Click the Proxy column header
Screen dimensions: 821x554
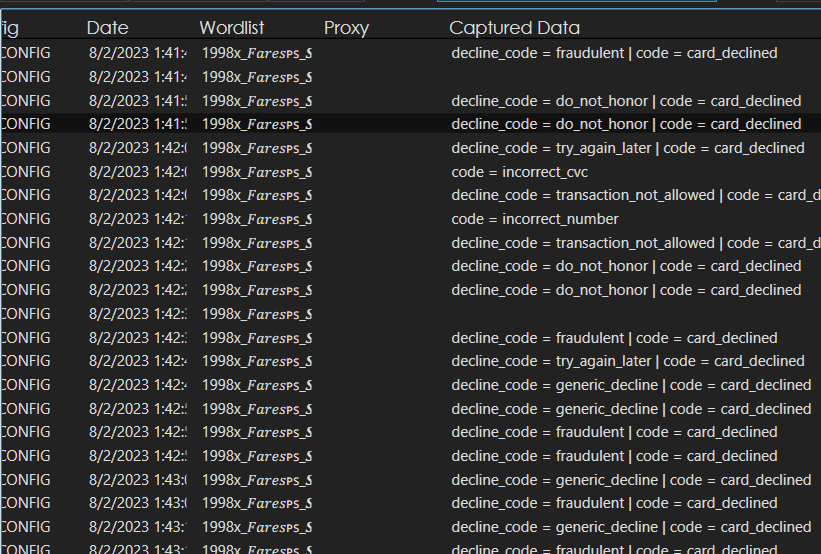click(x=346, y=28)
